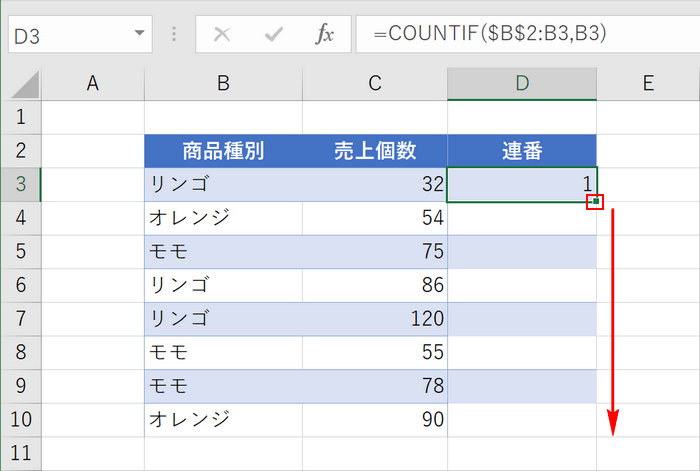700x471 pixels.
Task: Select row 3 header
Action: (x=21, y=184)
